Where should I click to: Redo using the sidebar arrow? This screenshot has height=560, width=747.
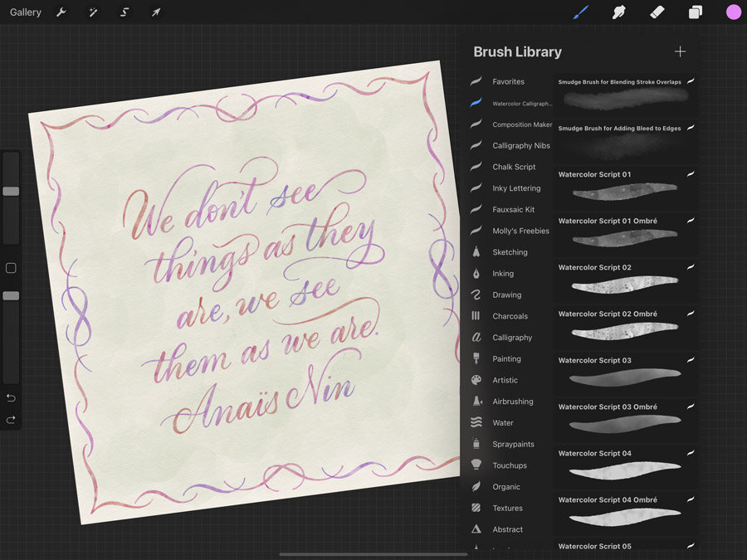point(11,420)
